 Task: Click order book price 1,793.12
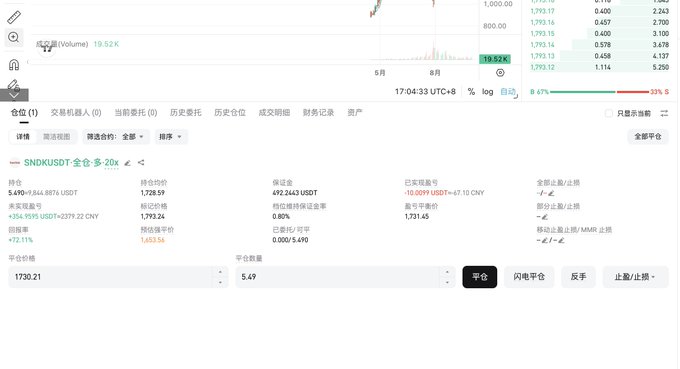(542, 67)
